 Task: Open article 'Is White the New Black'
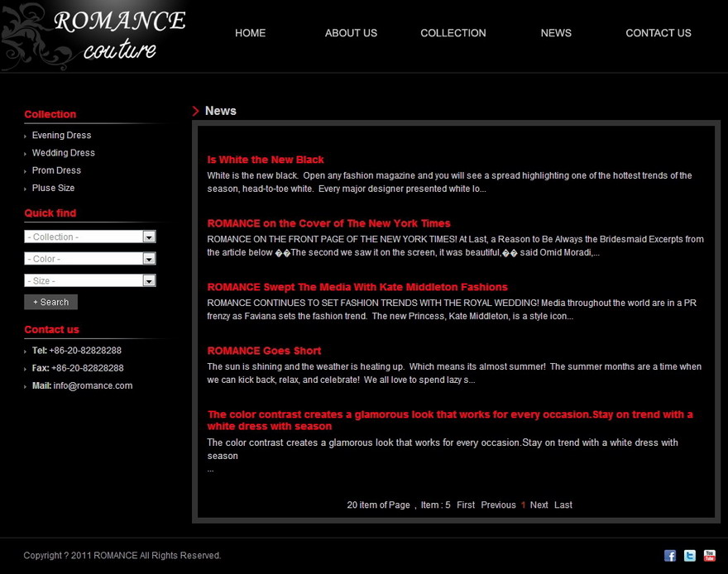[265, 160]
